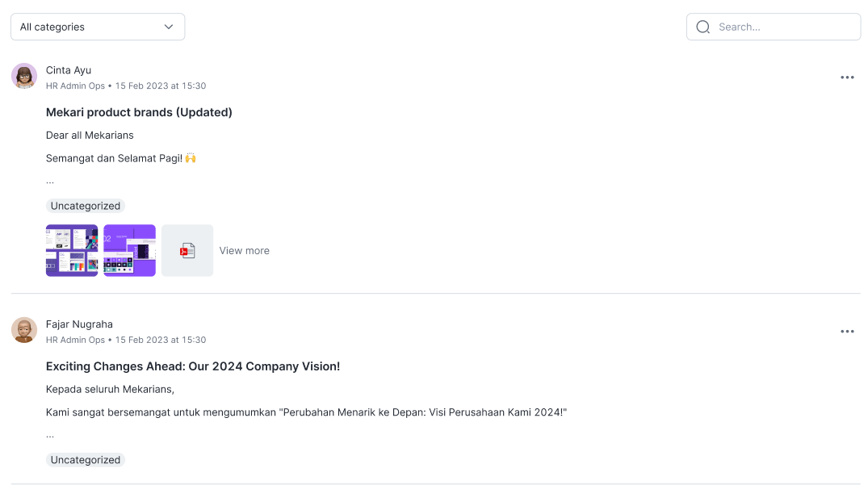The width and height of the screenshot is (868, 485).
Task: Open the Exciting Changes Ahead 2024 Company Vision post
Action: pos(193,366)
